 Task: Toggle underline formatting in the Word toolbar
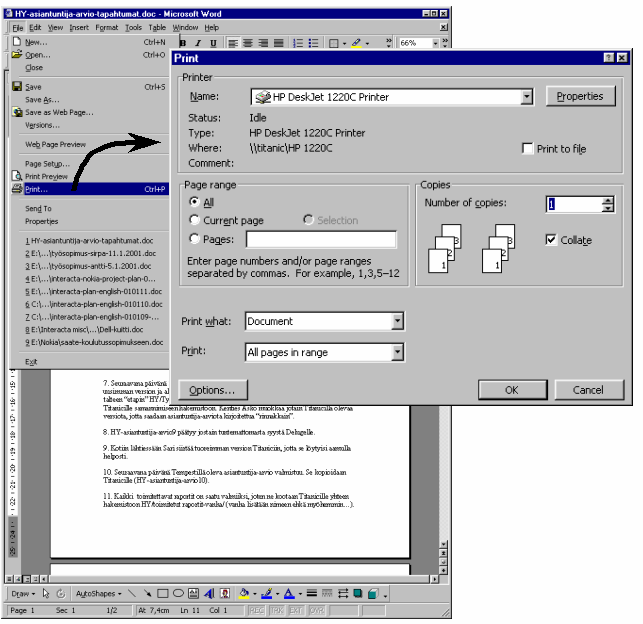213,43
